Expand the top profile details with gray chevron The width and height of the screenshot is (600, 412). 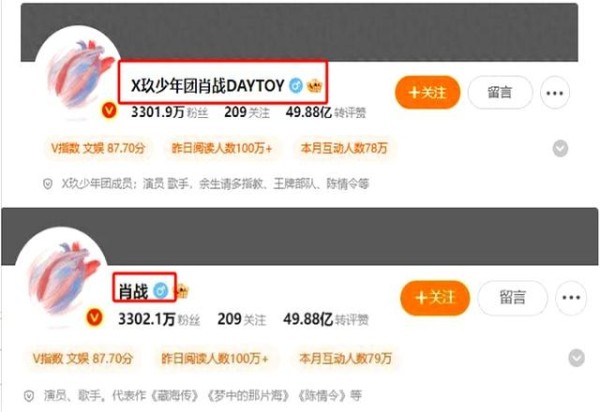560,148
